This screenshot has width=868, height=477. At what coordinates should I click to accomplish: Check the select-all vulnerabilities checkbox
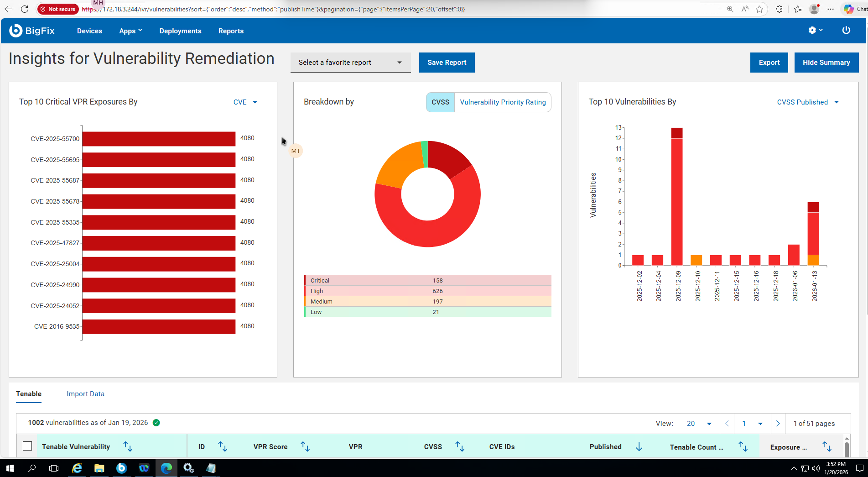[27, 446]
